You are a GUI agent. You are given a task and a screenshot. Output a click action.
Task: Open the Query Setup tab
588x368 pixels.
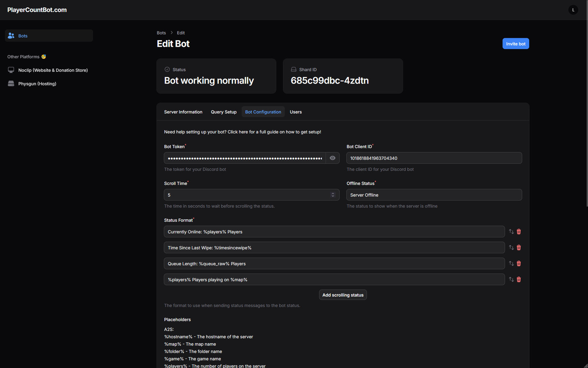pos(224,112)
